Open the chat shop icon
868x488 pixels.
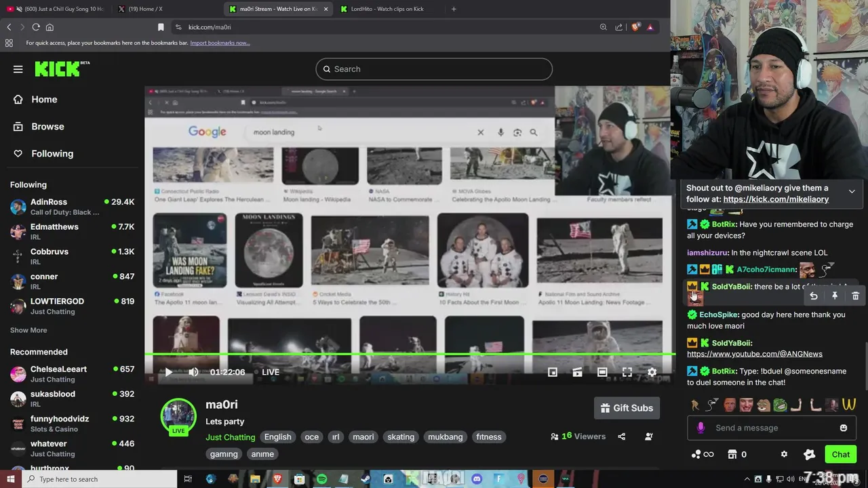tap(732, 454)
